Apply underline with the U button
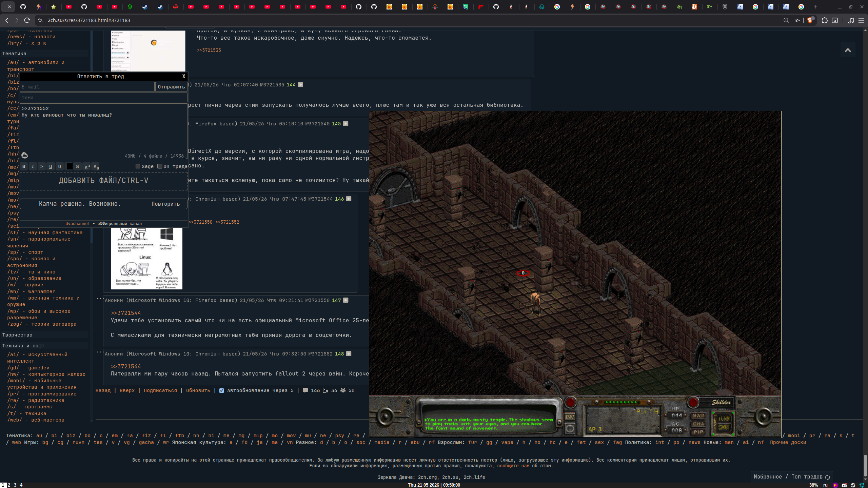This screenshot has height=488, width=868. click(51, 166)
